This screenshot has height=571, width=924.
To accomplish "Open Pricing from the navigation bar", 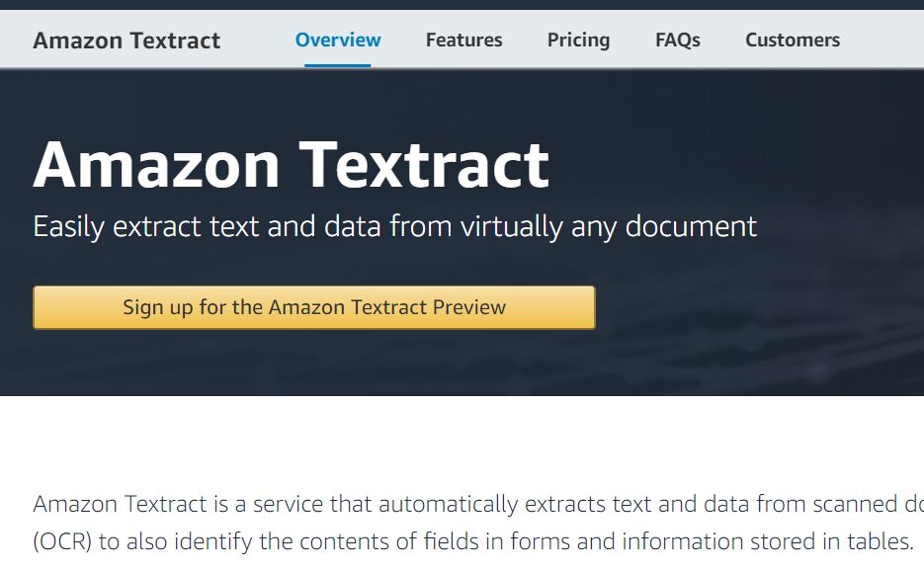I will point(578,40).
